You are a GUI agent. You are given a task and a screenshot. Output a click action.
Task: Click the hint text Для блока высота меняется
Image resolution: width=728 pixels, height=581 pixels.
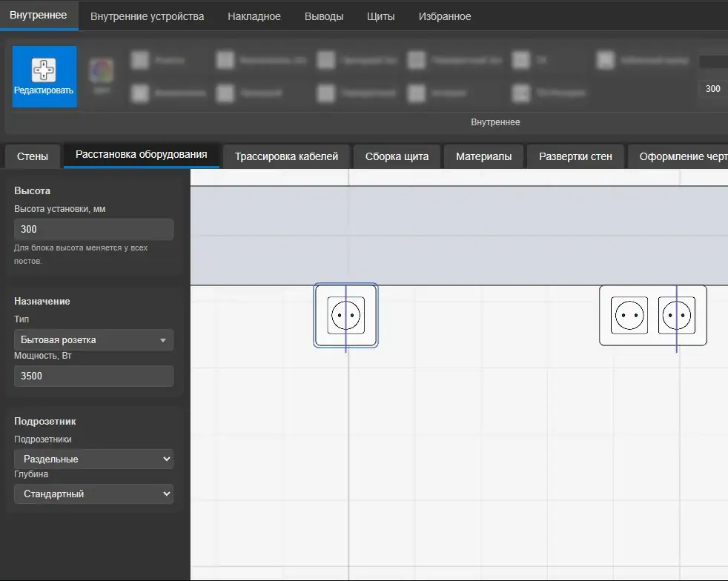tap(81, 254)
